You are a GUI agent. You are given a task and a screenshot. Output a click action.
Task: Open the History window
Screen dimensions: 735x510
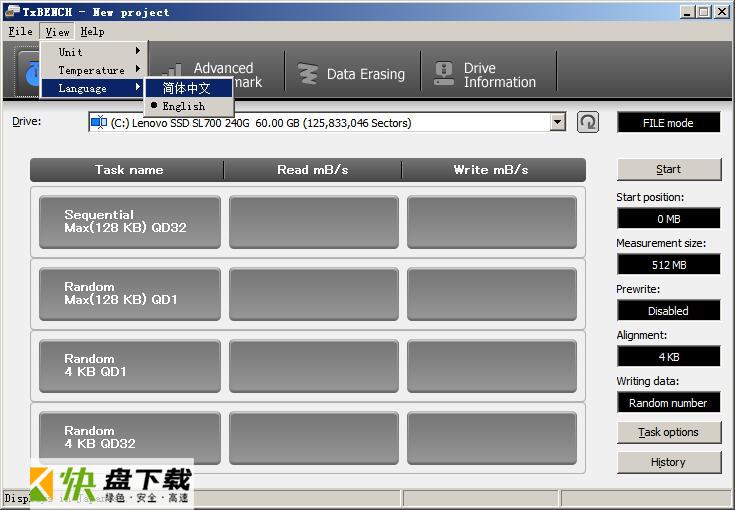669,462
